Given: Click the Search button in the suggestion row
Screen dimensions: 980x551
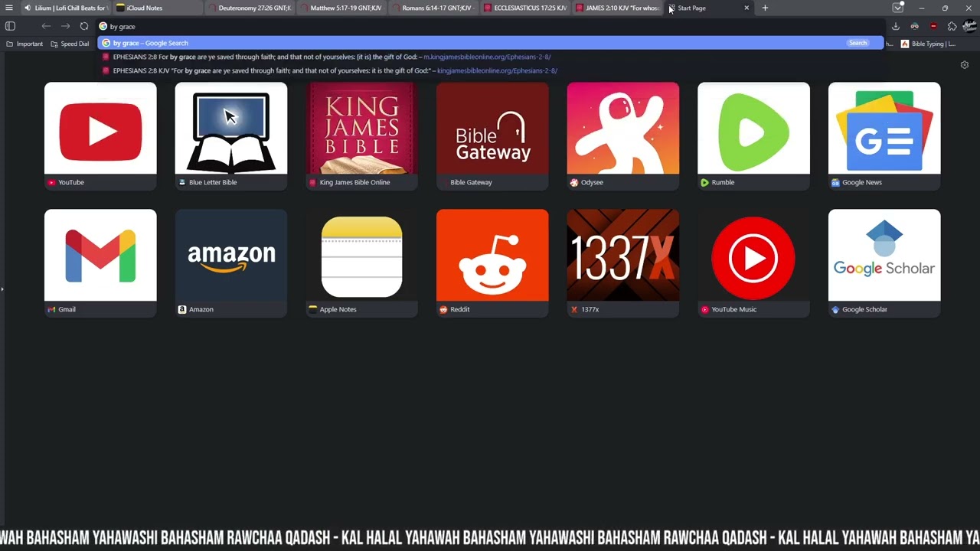Looking at the screenshot, I should pos(857,43).
